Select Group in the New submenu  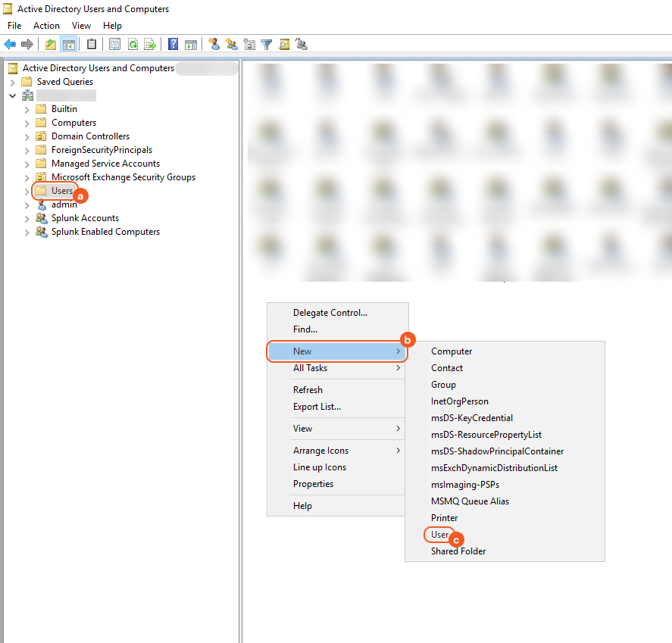(x=443, y=385)
